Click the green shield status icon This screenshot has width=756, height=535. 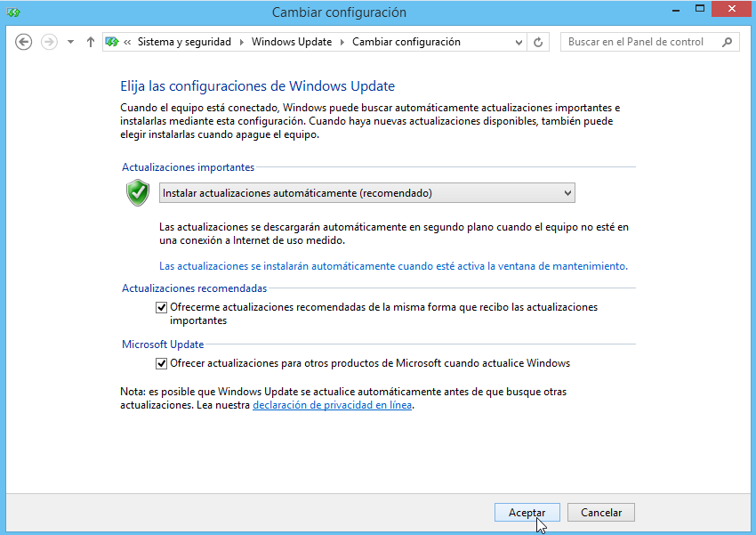[138, 192]
